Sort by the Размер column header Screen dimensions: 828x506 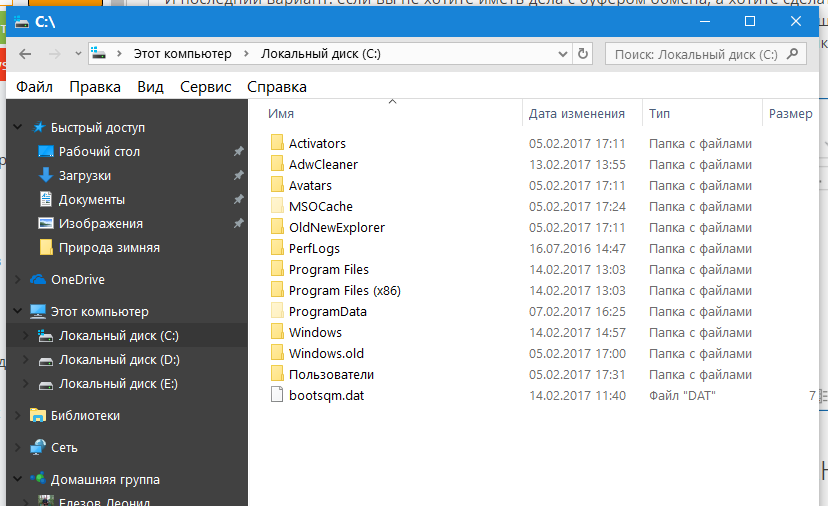[x=791, y=114]
